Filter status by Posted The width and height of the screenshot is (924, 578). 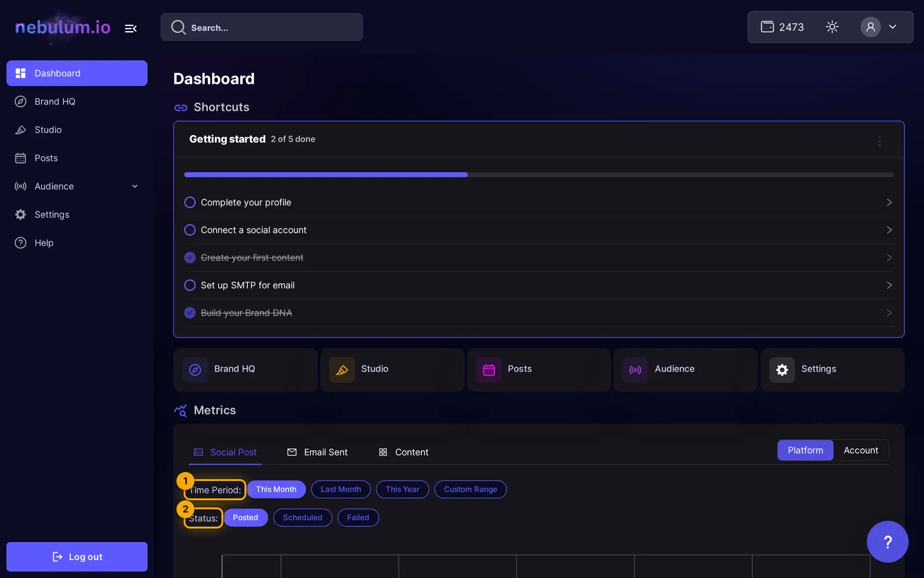tap(245, 517)
